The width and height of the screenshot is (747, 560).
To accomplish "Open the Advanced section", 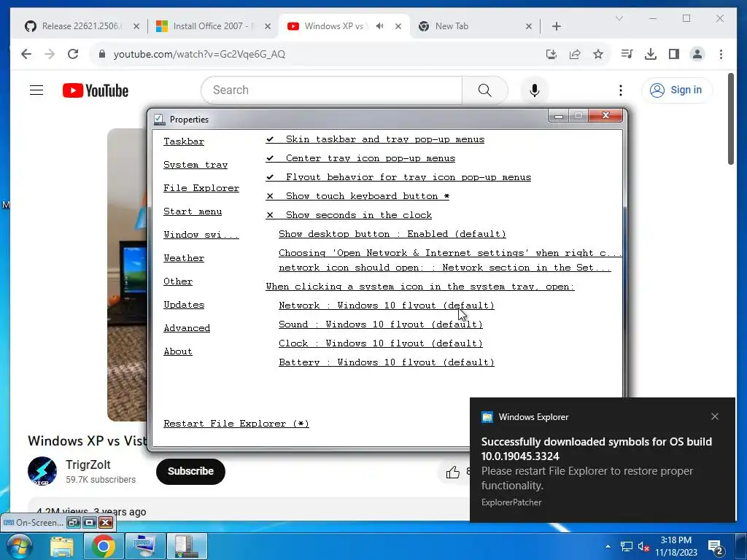I will click(x=187, y=328).
